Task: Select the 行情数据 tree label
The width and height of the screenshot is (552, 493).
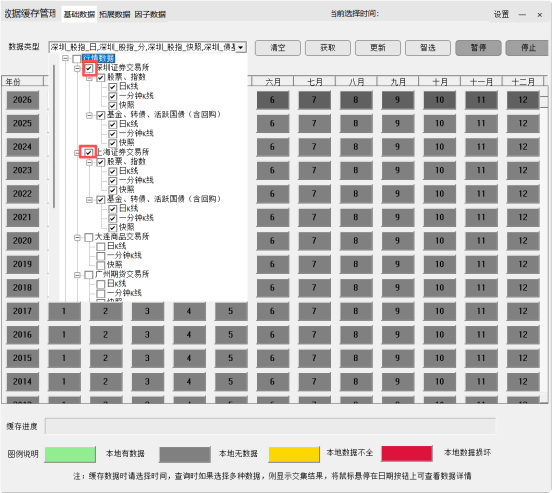Action: point(99,58)
